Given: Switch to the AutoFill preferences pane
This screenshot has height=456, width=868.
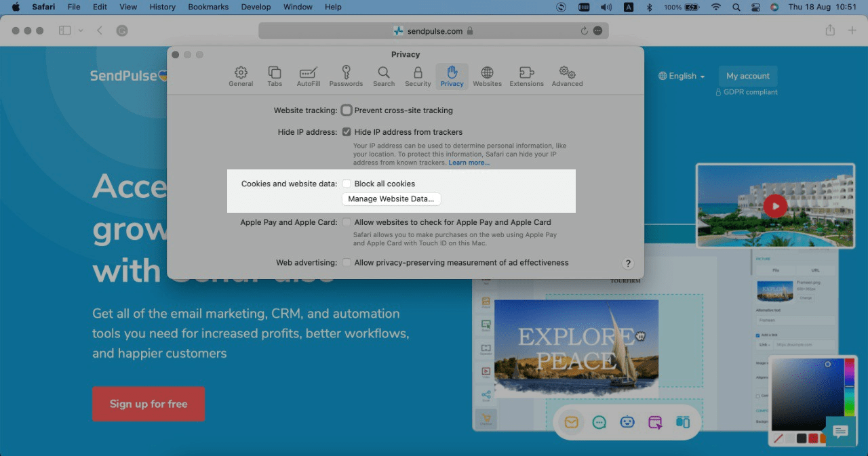Looking at the screenshot, I should (309, 77).
